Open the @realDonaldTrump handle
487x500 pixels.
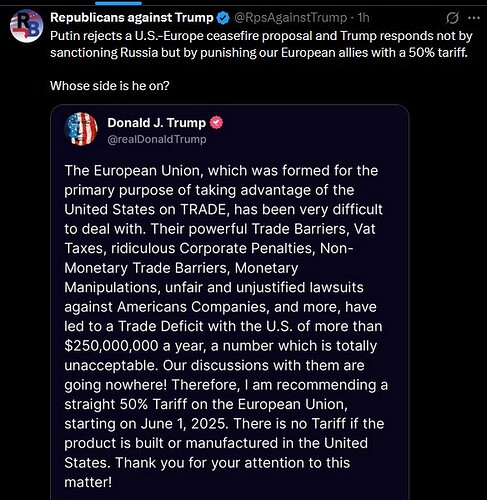click(x=157, y=139)
